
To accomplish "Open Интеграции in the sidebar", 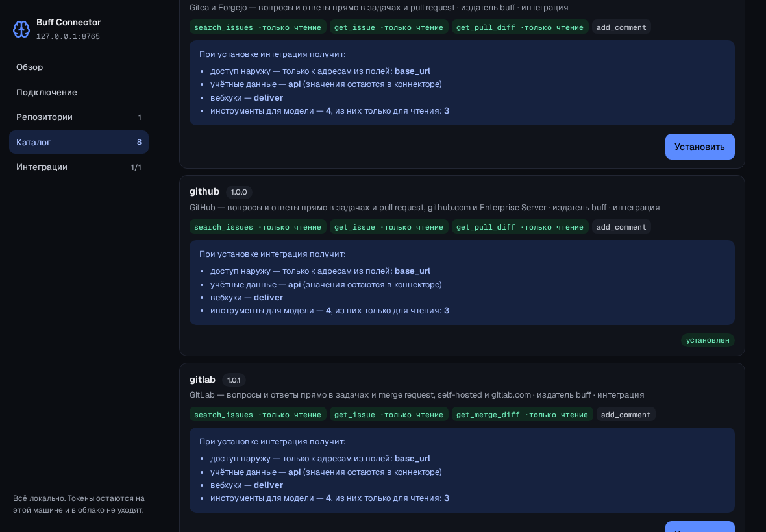I will [x=79, y=167].
